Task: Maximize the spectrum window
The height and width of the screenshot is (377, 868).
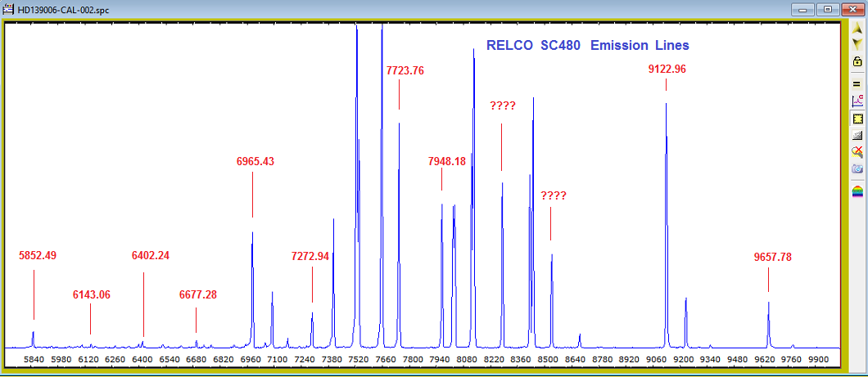Action: pos(828,9)
